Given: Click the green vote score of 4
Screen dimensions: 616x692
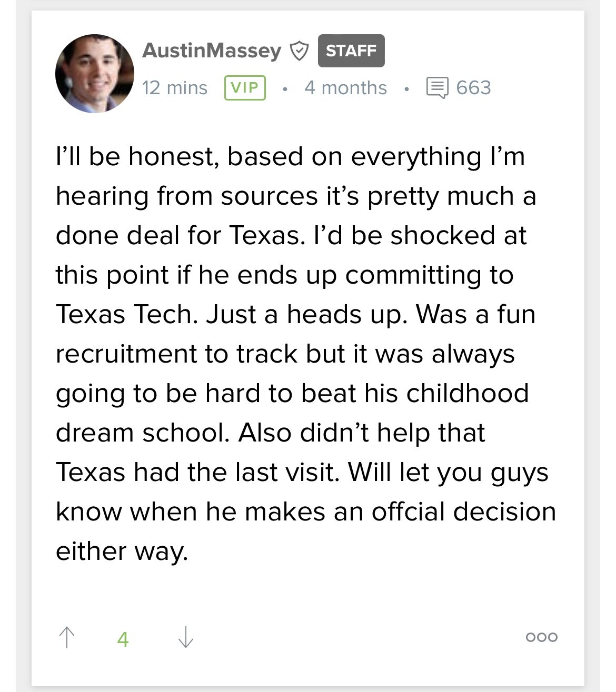Looking at the screenshot, I should point(123,639).
